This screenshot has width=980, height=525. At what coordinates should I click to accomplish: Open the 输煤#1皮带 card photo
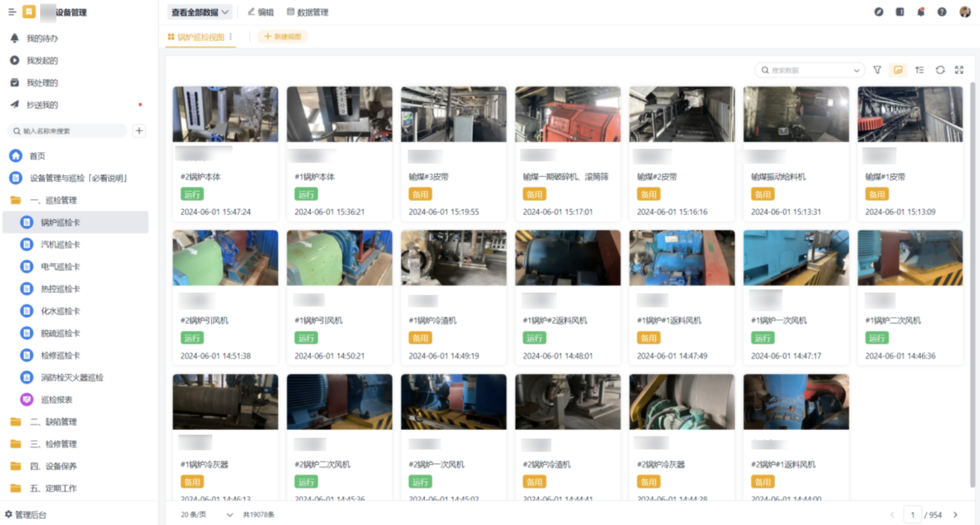[x=910, y=114]
